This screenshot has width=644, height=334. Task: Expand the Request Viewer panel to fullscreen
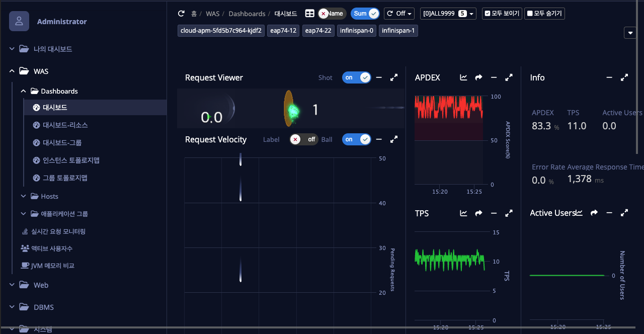(x=394, y=77)
